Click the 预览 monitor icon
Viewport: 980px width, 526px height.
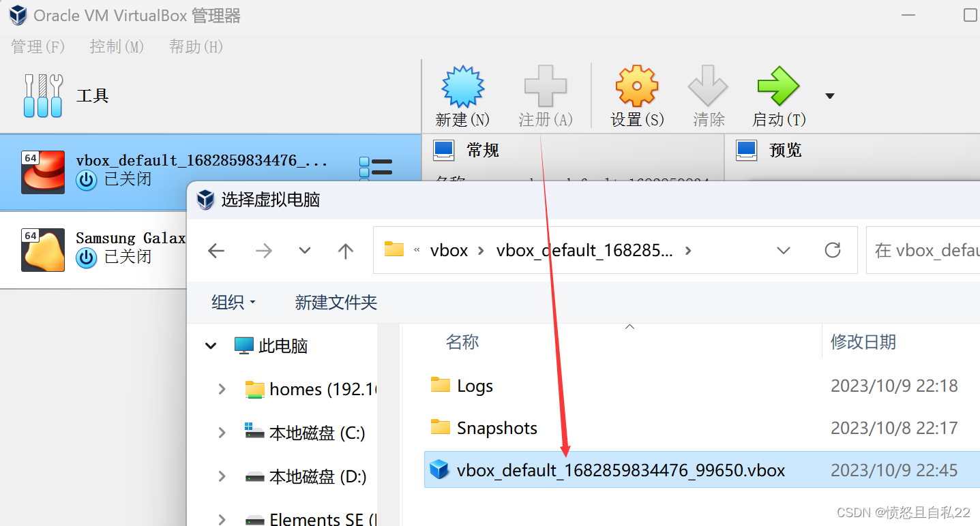(x=746, y=150)
